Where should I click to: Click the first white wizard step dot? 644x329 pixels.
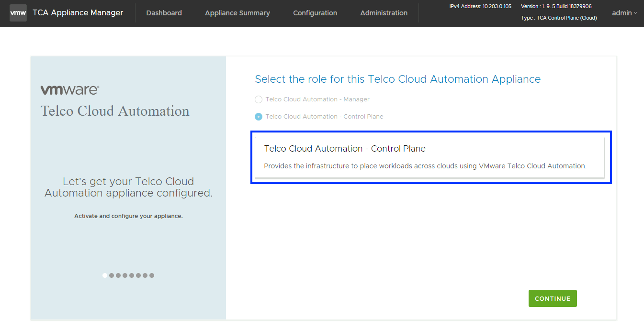pos(105,275)
